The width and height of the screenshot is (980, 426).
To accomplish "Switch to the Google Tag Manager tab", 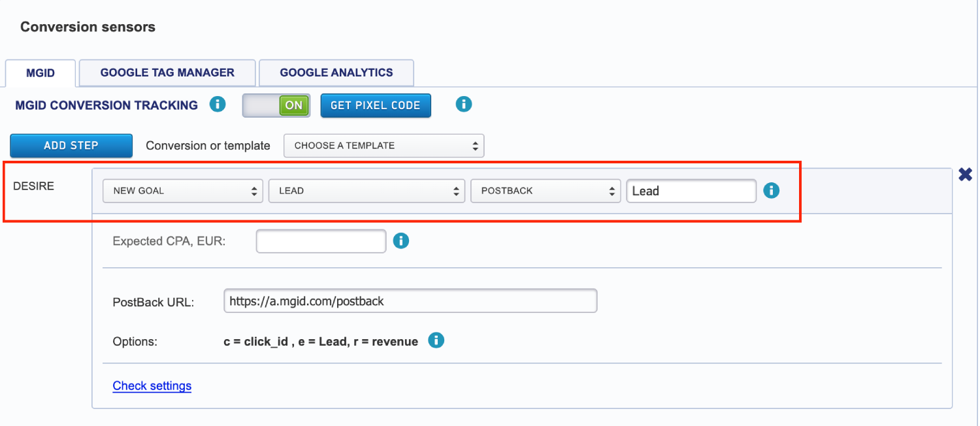I will tap(167, 73).
